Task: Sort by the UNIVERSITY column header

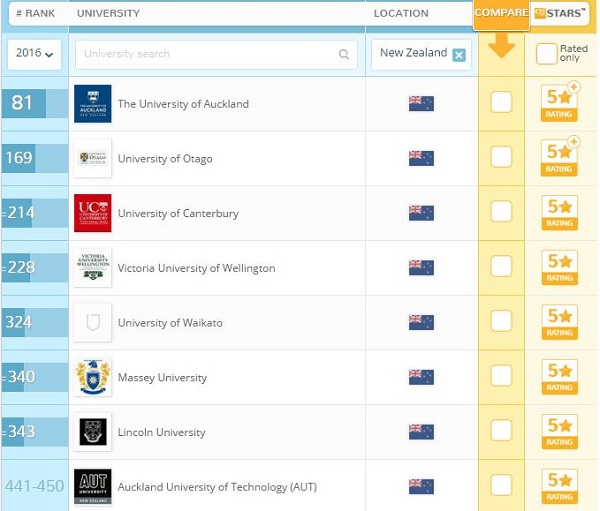Action: tap(108, 13)
